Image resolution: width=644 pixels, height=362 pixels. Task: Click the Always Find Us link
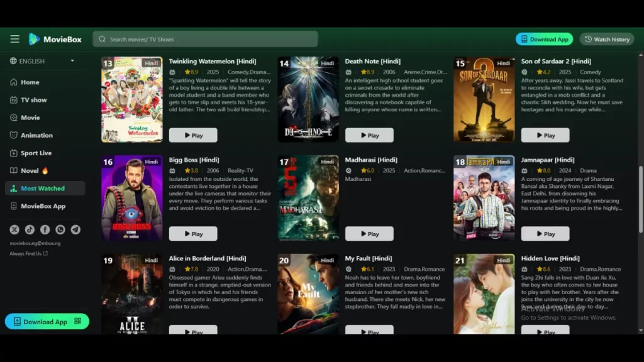tap(29, 254)
